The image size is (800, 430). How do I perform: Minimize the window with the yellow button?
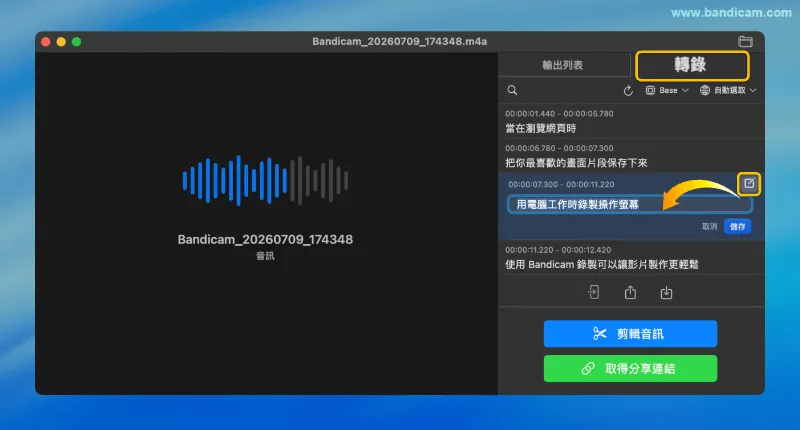(x=61, y=42)
